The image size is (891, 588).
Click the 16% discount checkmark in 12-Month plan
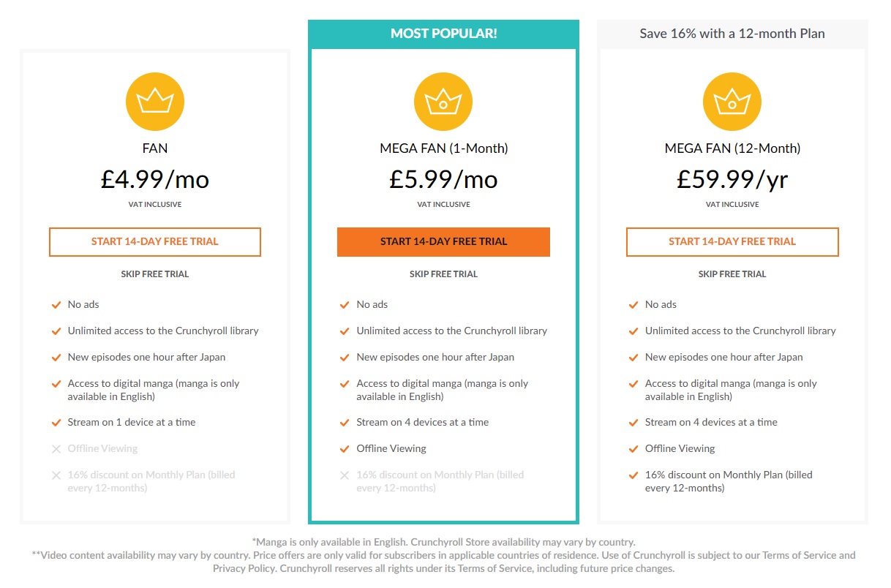click(x=634, y=475)
